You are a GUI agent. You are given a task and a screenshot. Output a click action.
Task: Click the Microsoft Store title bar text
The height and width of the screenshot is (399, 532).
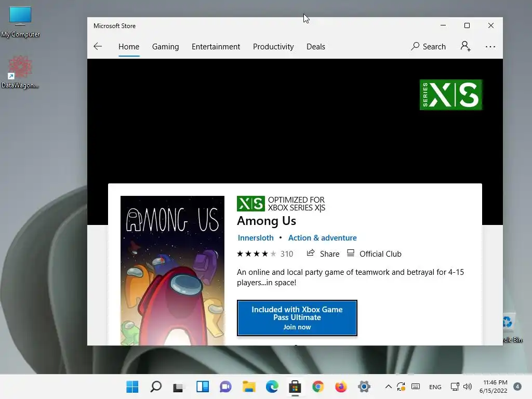(114, 26)
